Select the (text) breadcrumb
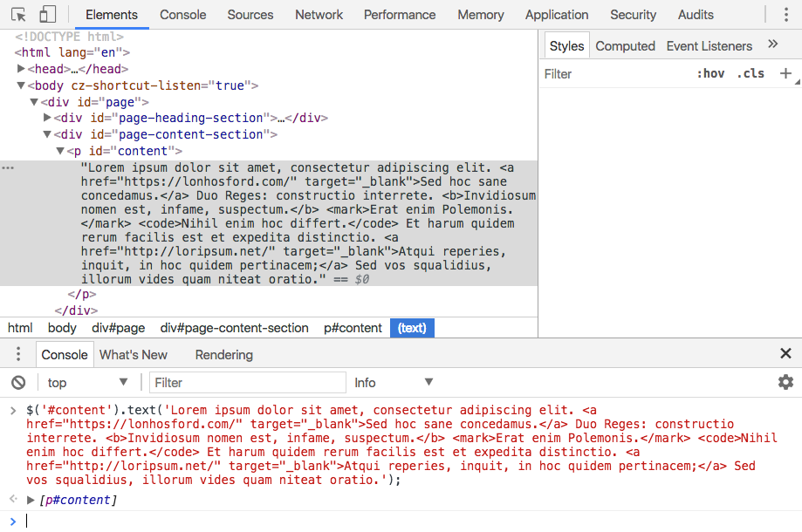The image size is (802, 532). tap(412, 328)
